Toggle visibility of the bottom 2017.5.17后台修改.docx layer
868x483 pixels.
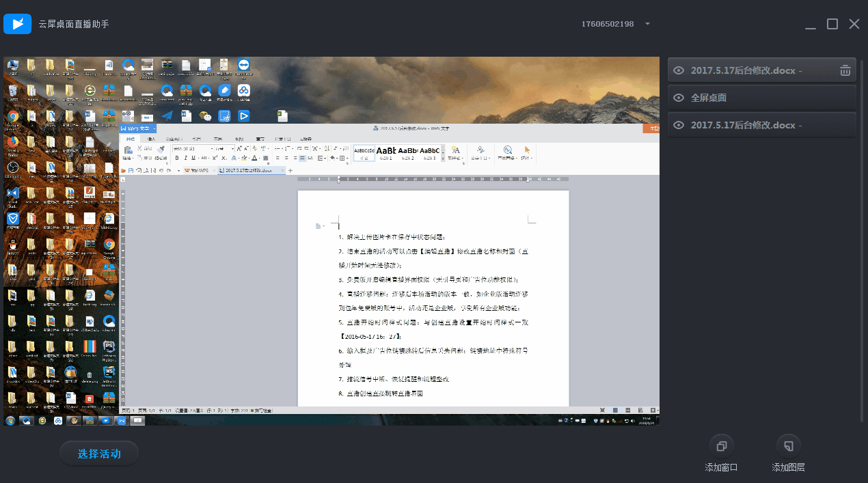coord(678,124)
